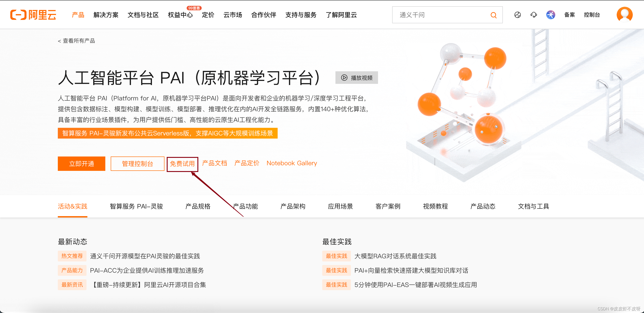Open the 产品 menu
Screen dimensions: 644x313
(78, 15)
